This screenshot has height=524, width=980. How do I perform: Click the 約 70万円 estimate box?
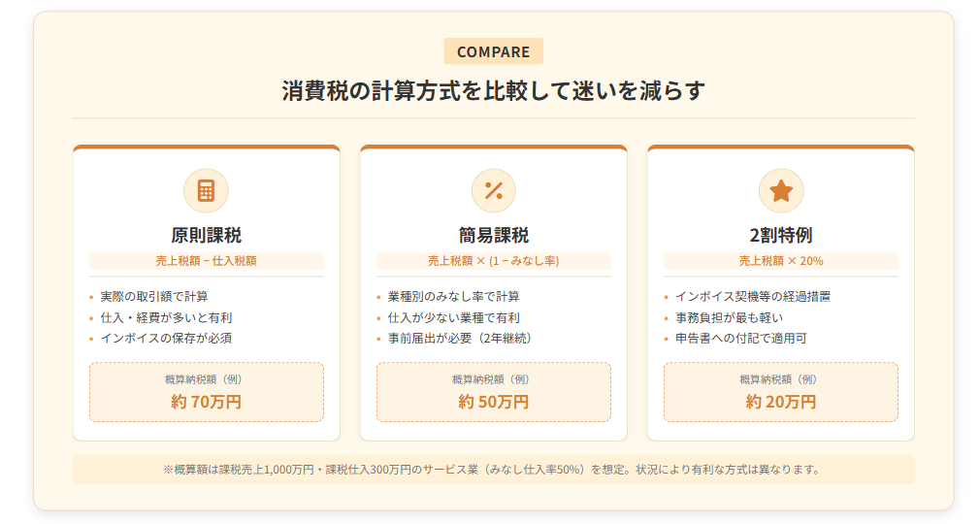(206, 392)
